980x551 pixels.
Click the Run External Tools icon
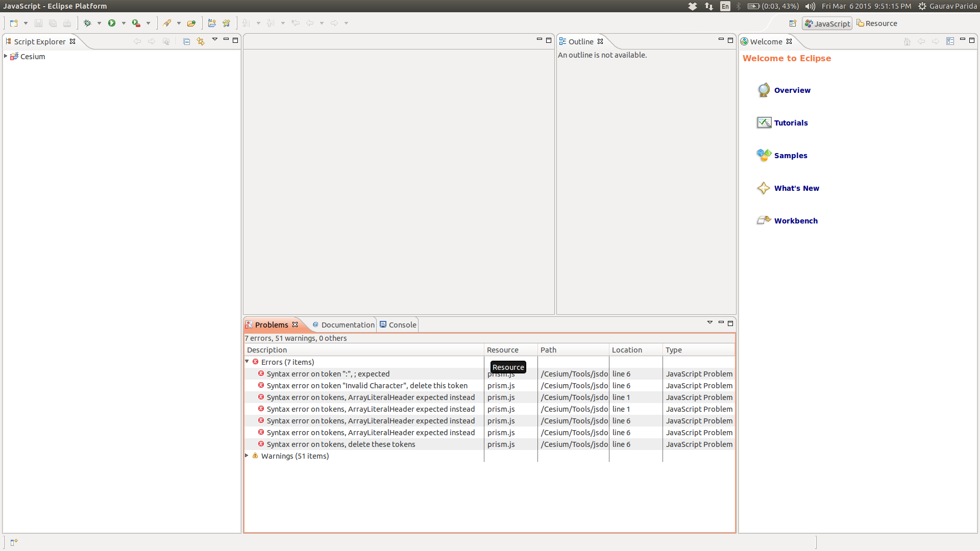pos(136,23)
